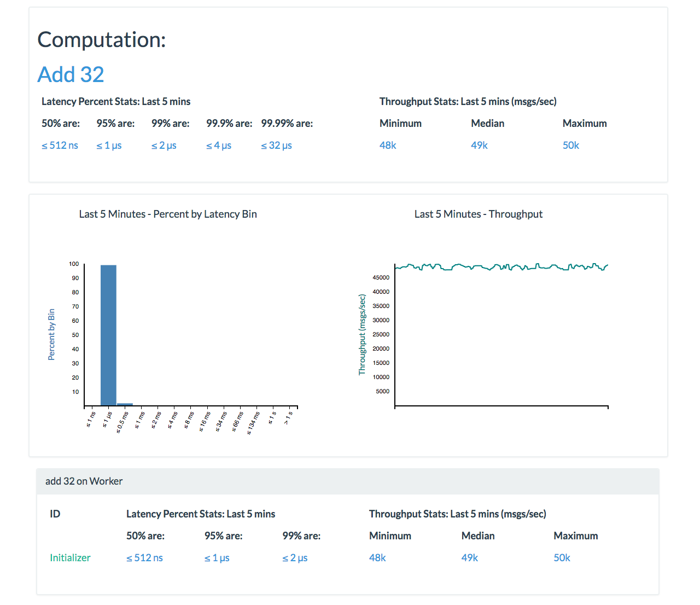Viewport: 700px width, 605px height.
Task: Open the Add 32 computation link
Action: click(71, 74)
